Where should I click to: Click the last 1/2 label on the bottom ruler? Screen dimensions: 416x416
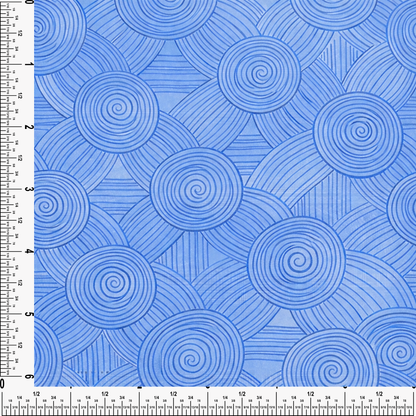pos(379,394)
